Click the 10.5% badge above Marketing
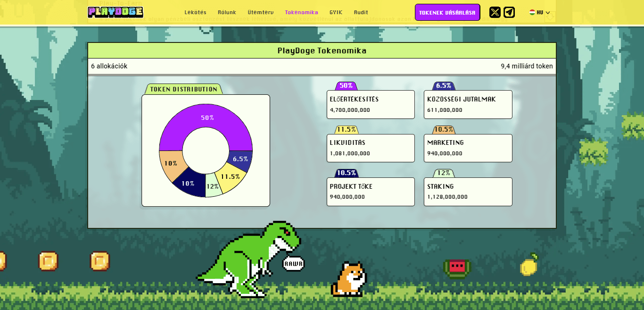644x310 pixels. point(444,129)
